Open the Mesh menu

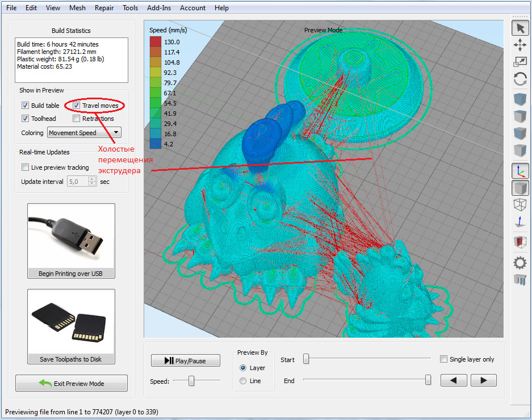pyautogui.click(x=77, y=7)
